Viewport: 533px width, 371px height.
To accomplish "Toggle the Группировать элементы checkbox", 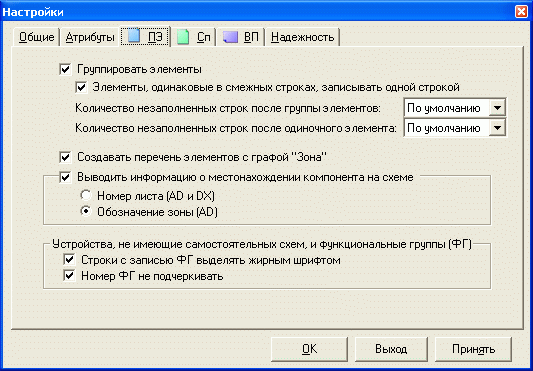I will [65, 70].
